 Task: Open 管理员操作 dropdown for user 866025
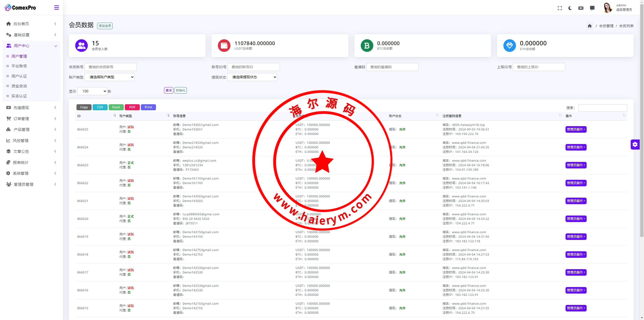(x=576, y=129)
